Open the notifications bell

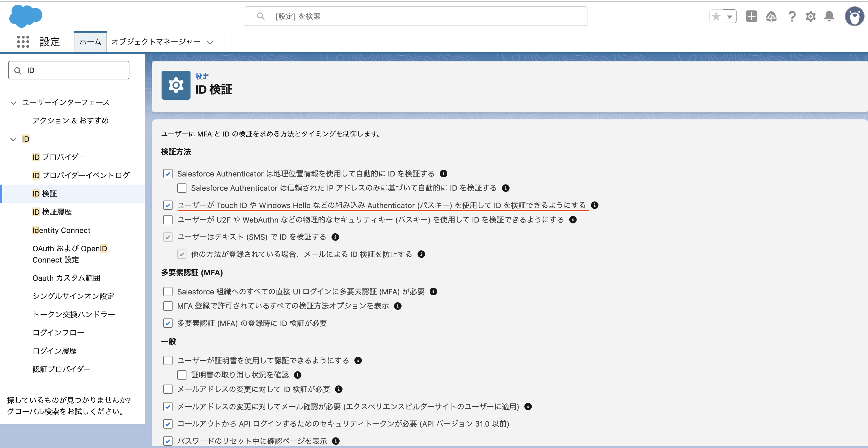click(829, 16)
